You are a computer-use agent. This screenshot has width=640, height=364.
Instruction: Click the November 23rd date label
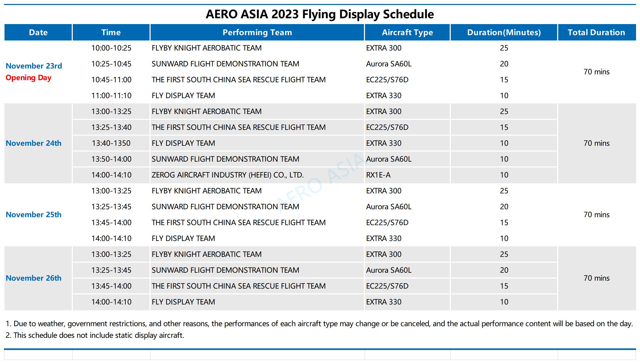click(34, 66)
